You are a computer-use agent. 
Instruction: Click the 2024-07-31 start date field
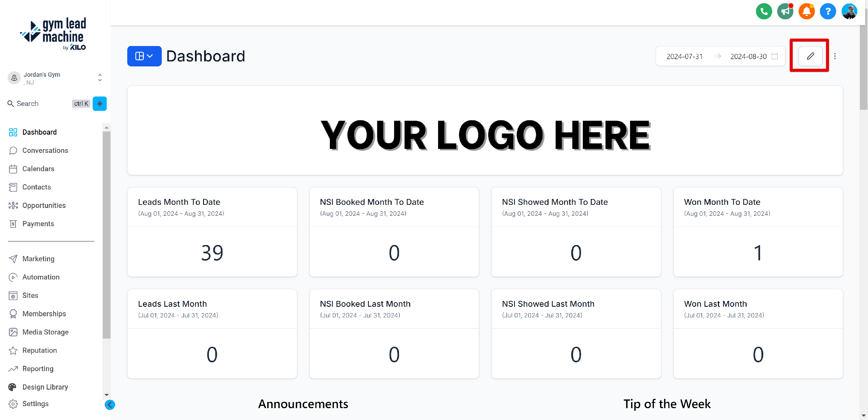pyautogui.click(x=684, y=56)
